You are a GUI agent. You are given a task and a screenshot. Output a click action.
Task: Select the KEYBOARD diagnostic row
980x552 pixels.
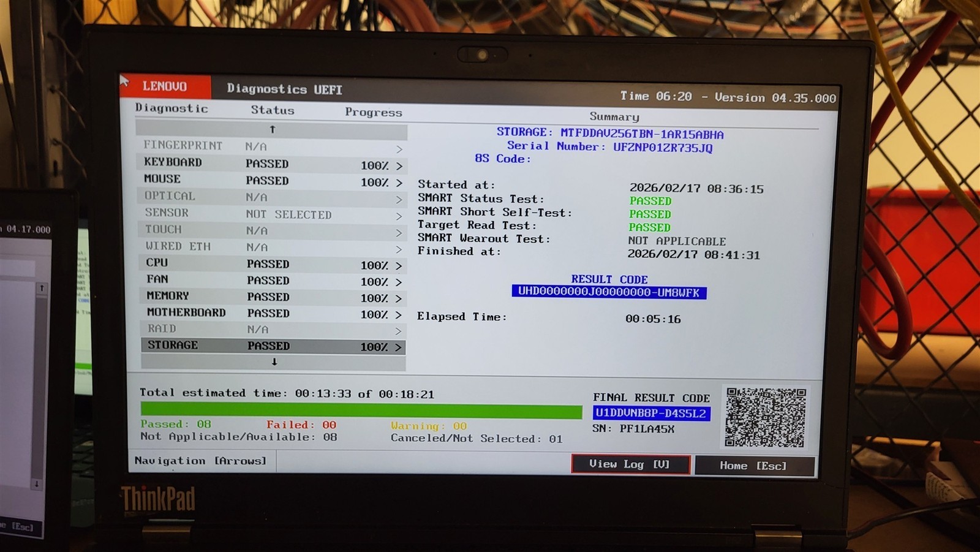coord(272,164)
